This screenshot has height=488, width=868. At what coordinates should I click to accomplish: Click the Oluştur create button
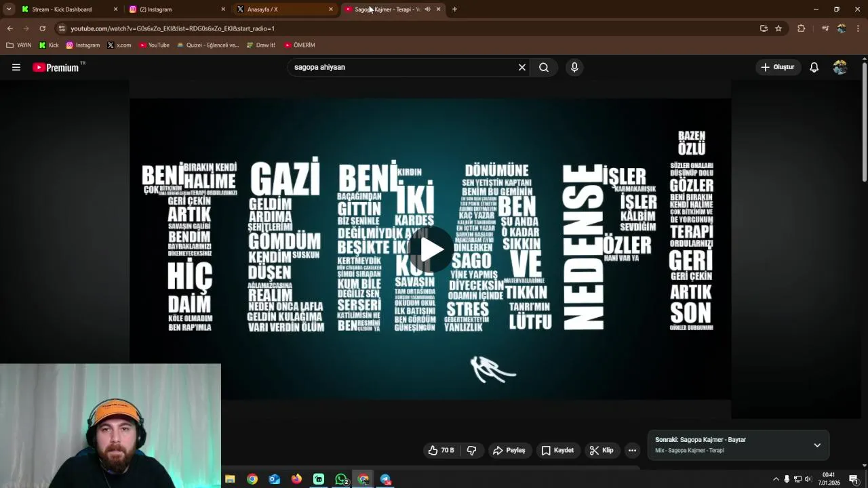click(x=778, y=67)
